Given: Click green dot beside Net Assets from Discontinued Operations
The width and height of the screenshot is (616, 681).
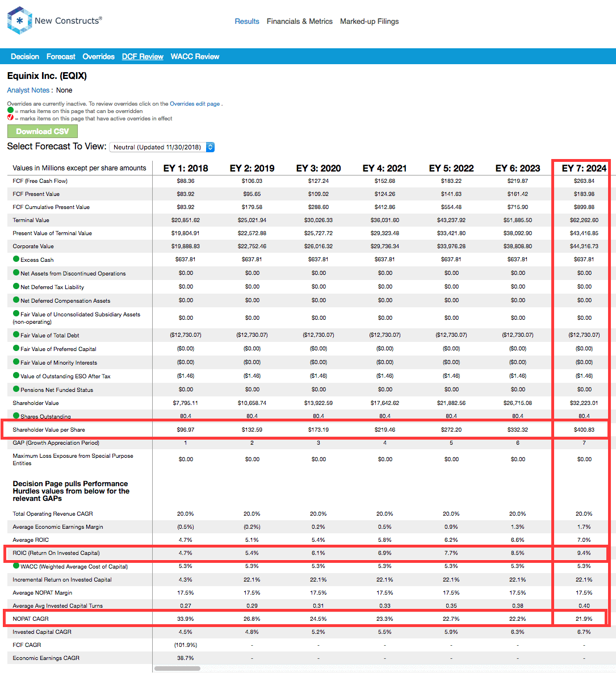Looking at the screenshot, I should pyautogui.click(x=16, y=273).
